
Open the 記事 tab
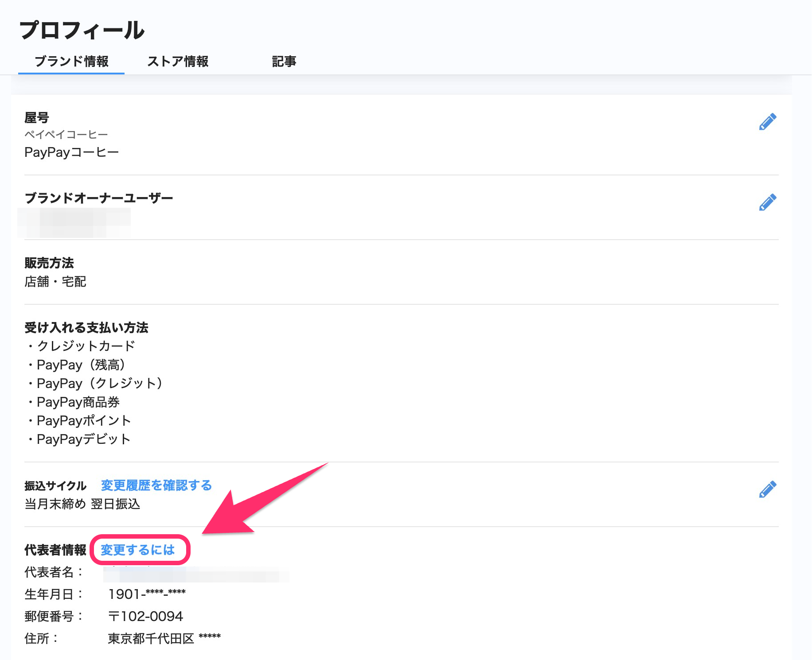(x=284, y=61)
